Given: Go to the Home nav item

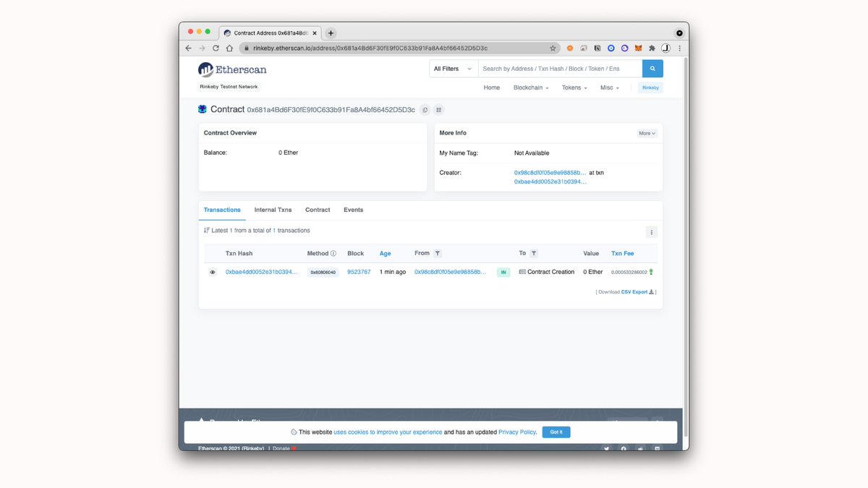Looking at the screenshot, I should click(492, 87).
